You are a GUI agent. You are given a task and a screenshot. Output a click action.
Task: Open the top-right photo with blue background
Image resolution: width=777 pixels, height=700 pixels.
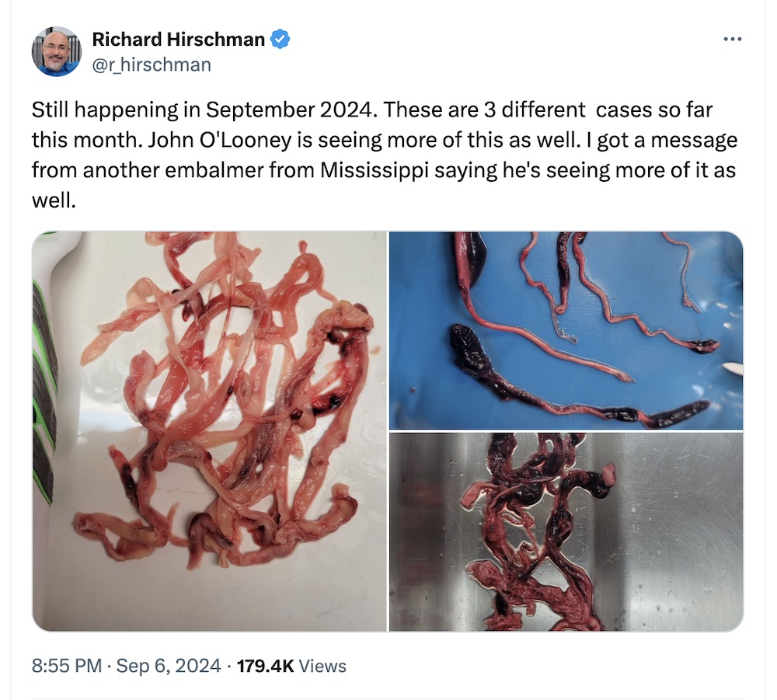[x=566, y=330]
